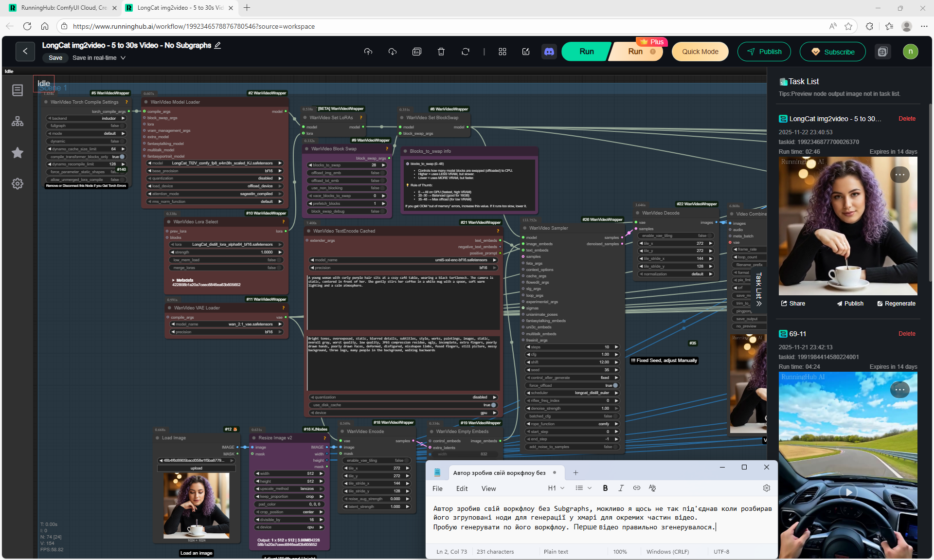Expand Save in real-time dropdown
934x560 pixels.
pos(123,58)
